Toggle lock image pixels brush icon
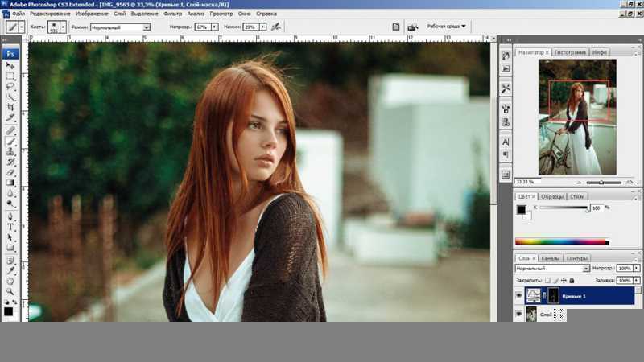This screenshot has width=644, height=362. point(555,280)
